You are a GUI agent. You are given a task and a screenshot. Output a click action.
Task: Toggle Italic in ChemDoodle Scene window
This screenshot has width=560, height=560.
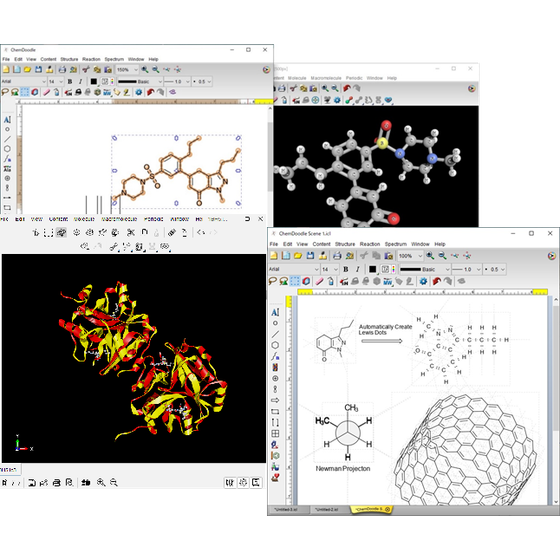coord(357,269)
